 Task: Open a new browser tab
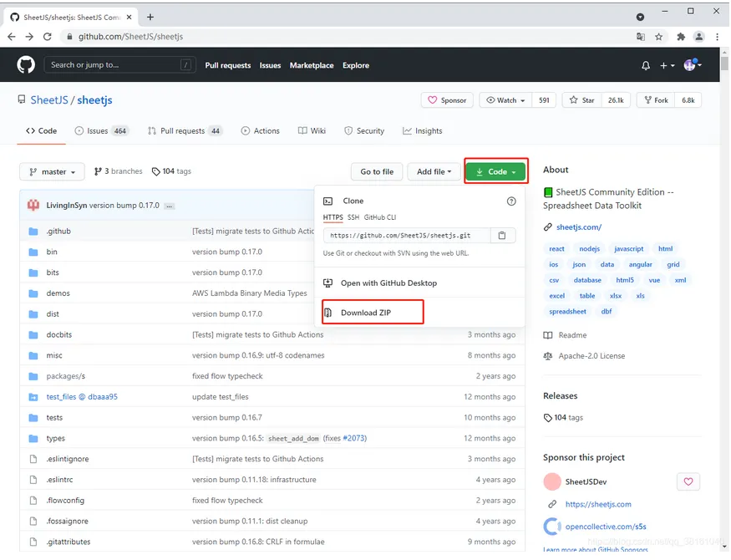click(150, 18)
